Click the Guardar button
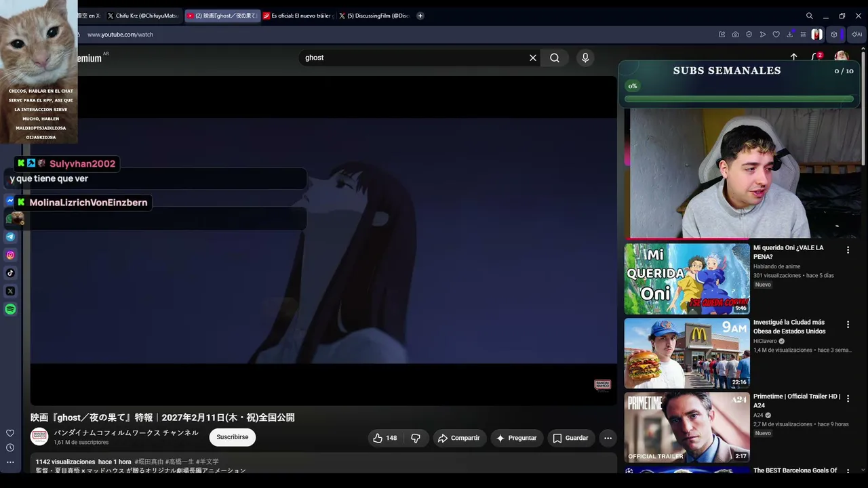Viewport: 868px width, 488px height. click(571, 438)
